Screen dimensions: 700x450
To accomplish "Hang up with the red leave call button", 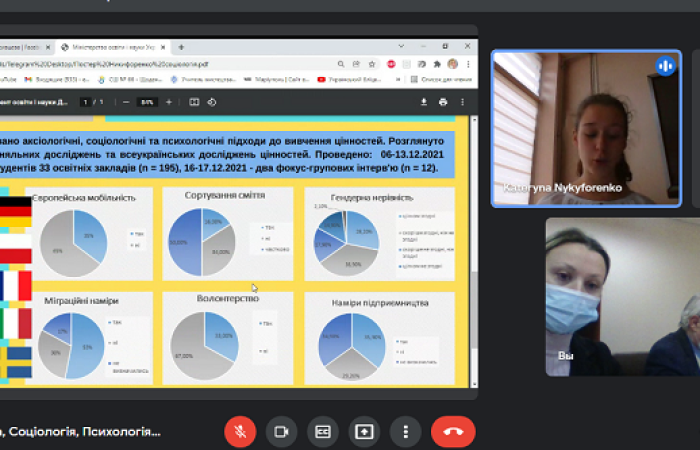I will tap(452, 432).
